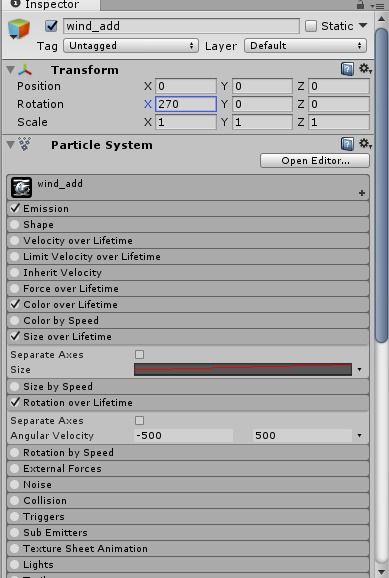This screenshot has height=578, width=389.
Task: Check Separate Axes under Rotation over Lifetime
Action: click(x=139, y=420)
